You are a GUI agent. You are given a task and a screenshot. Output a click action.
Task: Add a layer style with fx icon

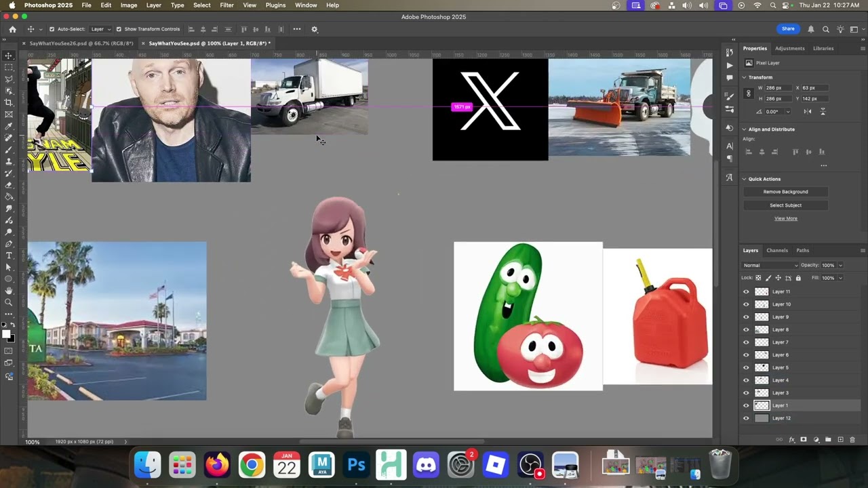coord(791,440)
